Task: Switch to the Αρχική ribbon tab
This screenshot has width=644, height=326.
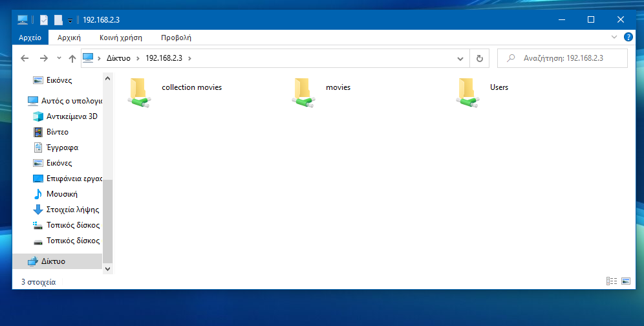Action: point(69,38)
